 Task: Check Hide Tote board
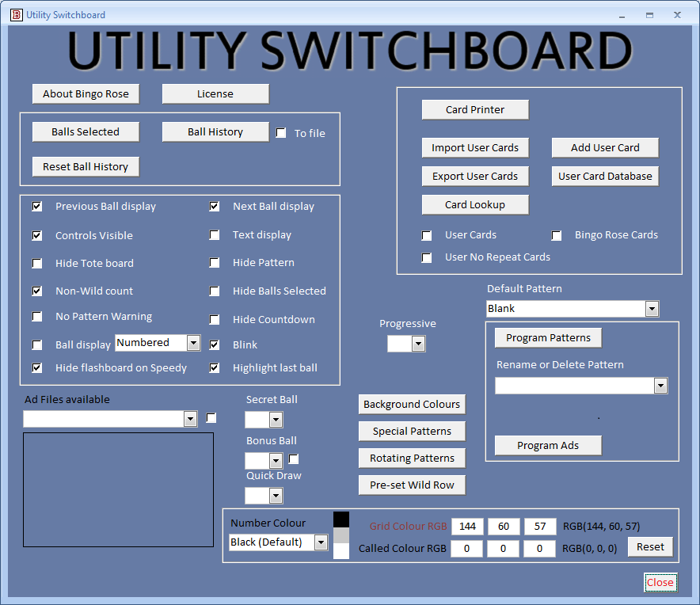pos(37,264)
